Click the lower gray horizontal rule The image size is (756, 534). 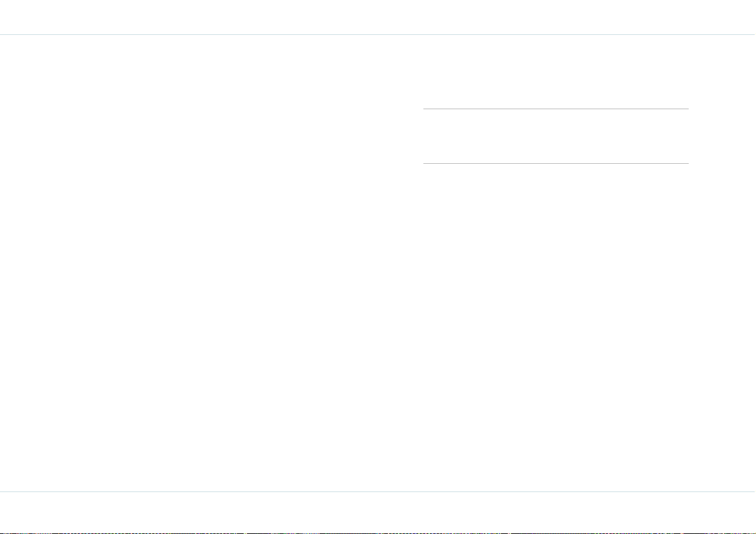pyautogui.click(x=555, y=164)
